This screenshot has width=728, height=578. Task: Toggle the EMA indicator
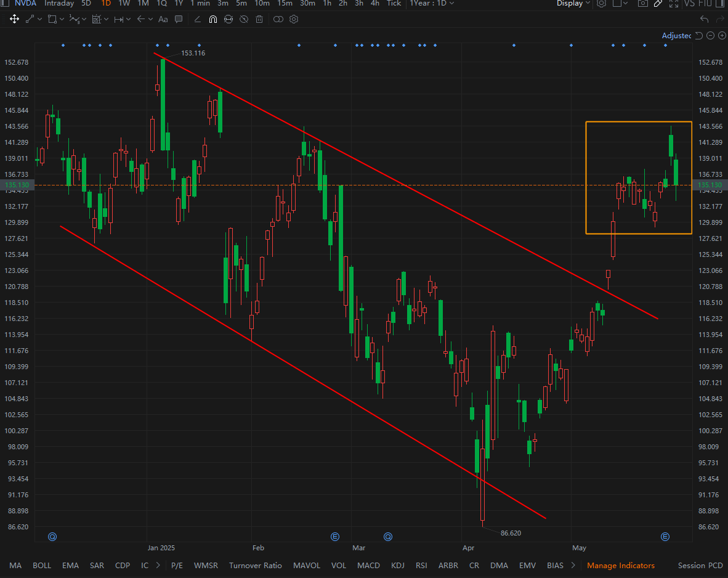71,566
